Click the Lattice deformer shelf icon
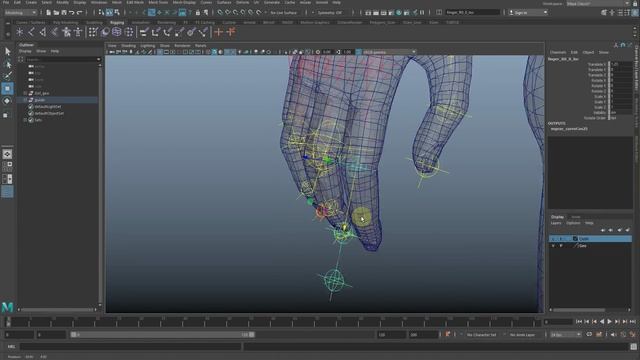The image size is (640, 360). [x=117, y=32]
